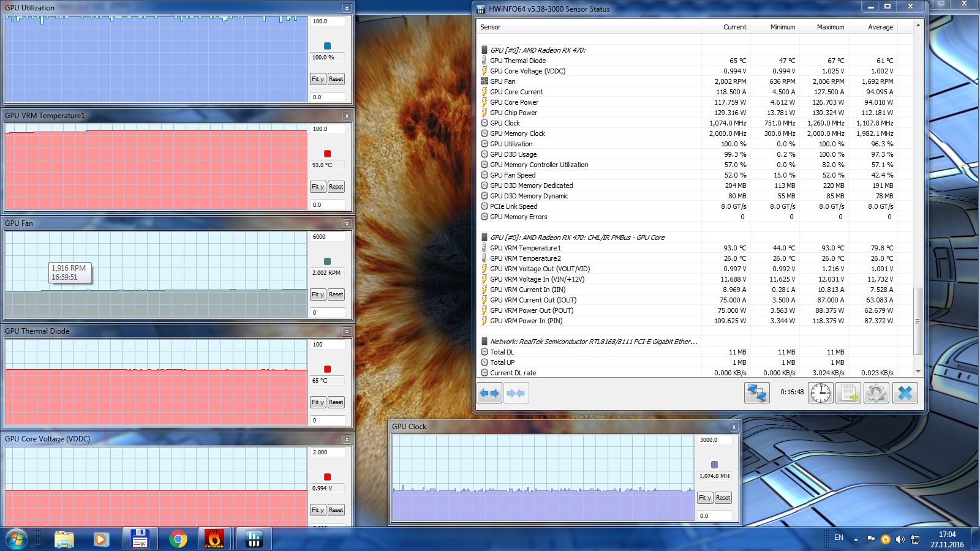
Task: Click the chip icon beside the Network RealTek header
Action: 484,342
